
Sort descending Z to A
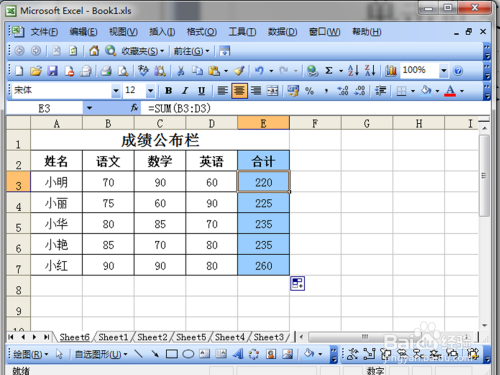[370, 71]
